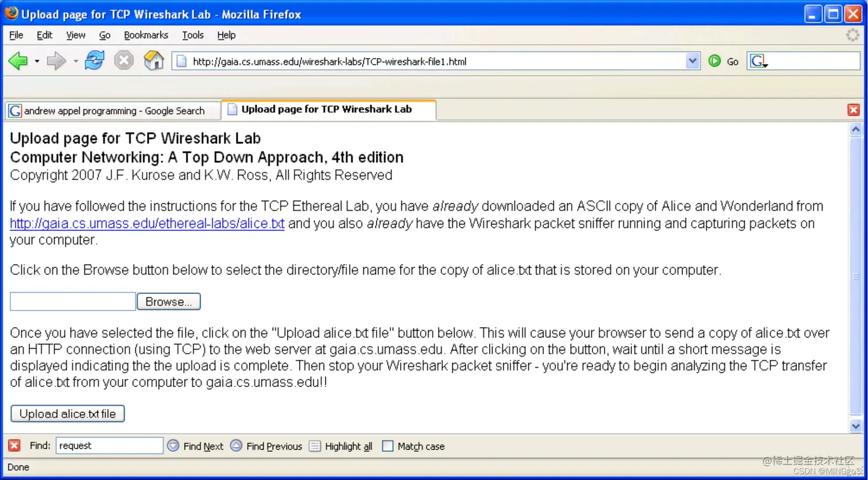Enable the Match case checkbox
The height and width of the screenshot is (480, 868).
tap(388, 446)
